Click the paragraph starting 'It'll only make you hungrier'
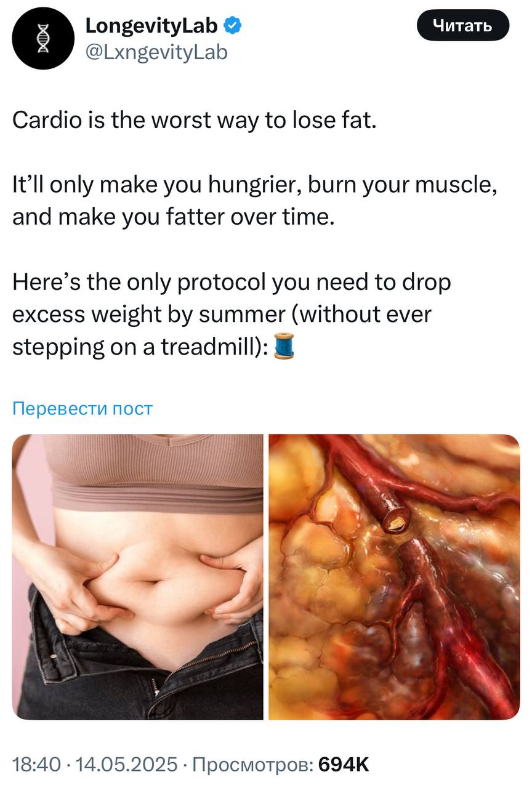Image resolution: width=532 pixels, height=788 pixels. pos(255,201)
